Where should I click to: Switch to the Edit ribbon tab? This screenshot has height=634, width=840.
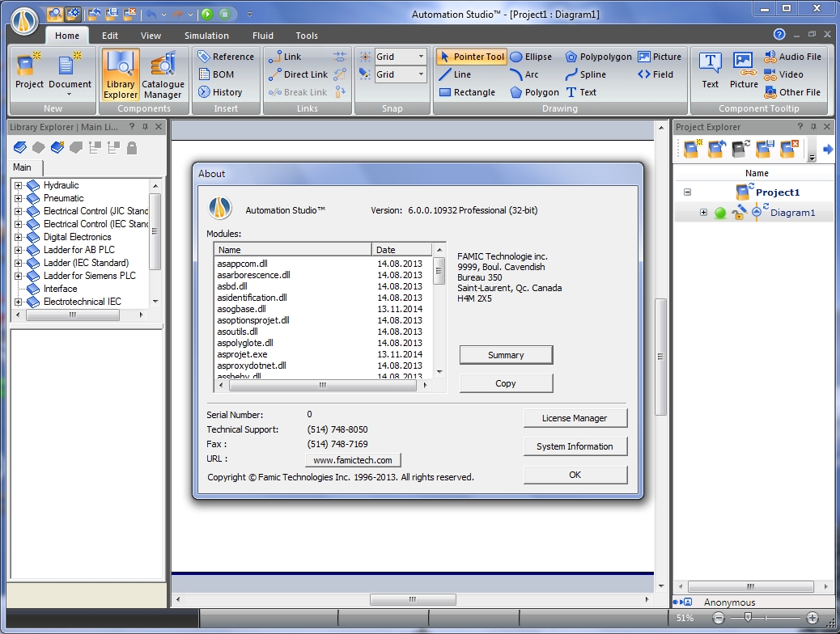coord(110,36)
